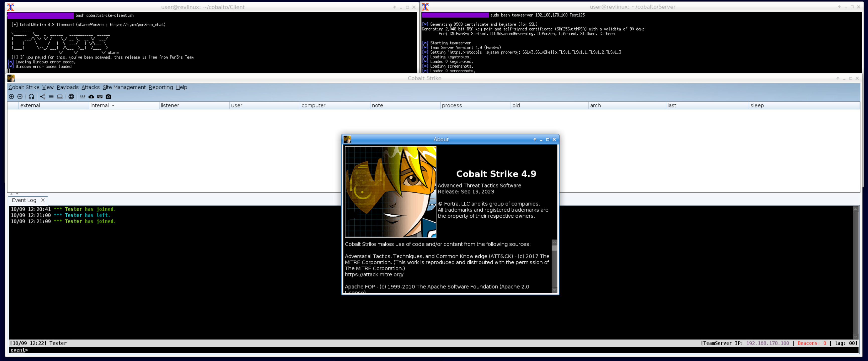Click the About credits scrollbar up arrow
Image resolution: width=868 pixels, height=361 pixels.
[x=554, y=242]
